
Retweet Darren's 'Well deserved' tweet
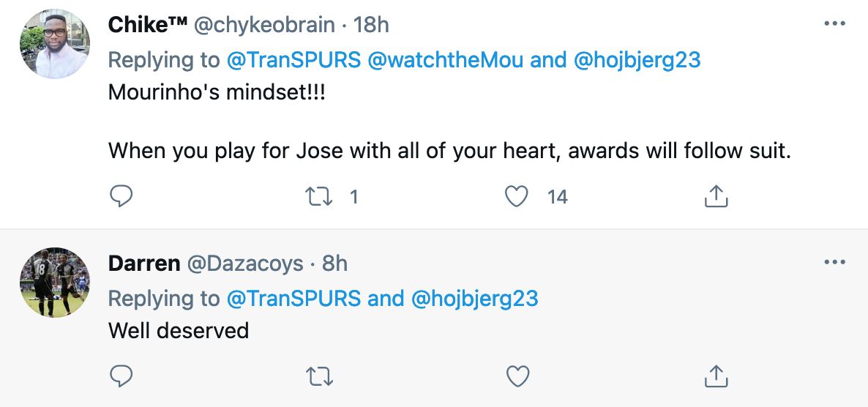(x=319, y=376)
